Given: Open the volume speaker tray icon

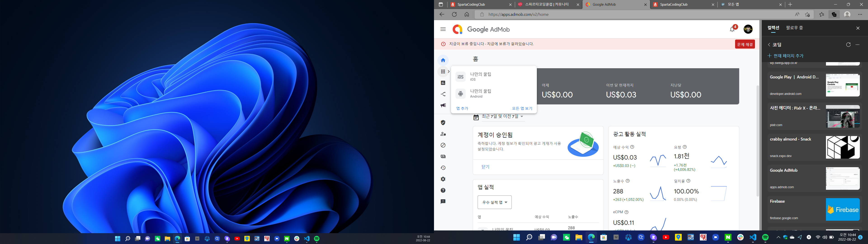Looking at the screenshot, I should 825,237.
